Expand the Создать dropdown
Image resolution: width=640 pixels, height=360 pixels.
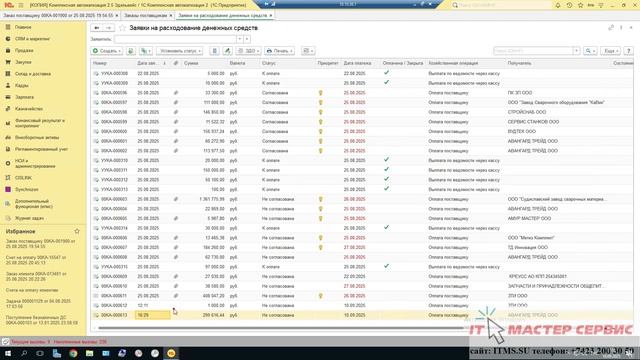(107, 51)
